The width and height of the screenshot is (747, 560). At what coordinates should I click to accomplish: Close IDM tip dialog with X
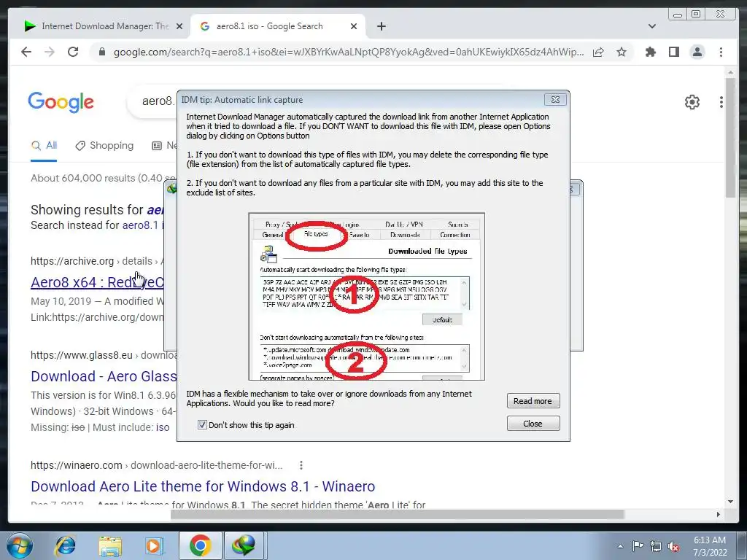[555, 99]
